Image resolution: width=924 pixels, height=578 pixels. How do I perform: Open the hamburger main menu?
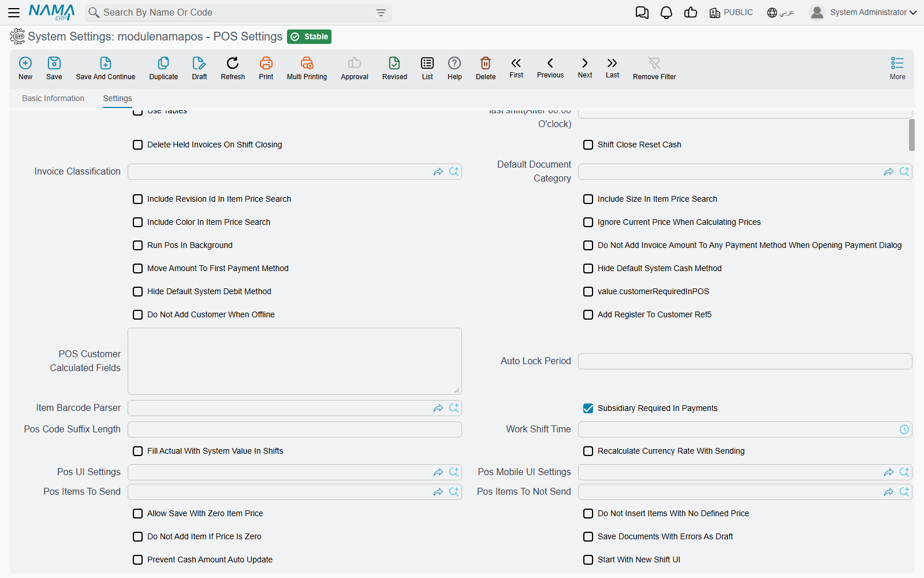[14, 12]
